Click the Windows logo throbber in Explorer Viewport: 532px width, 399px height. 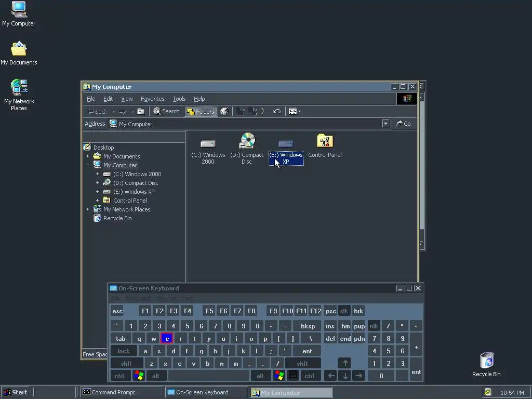(407, 99)
